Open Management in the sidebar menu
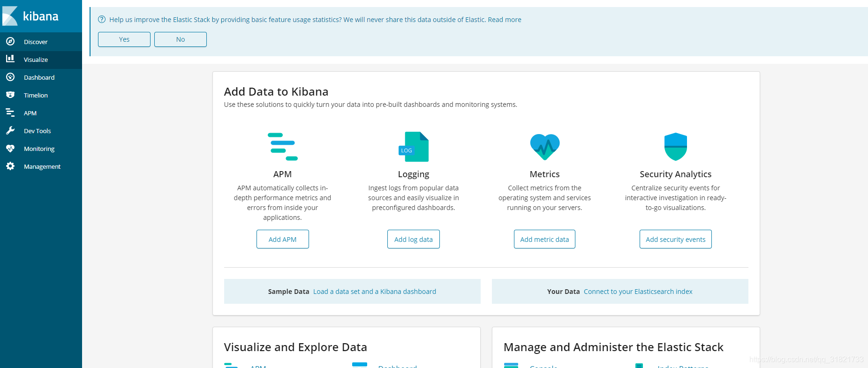The height and width of the screenshot is (368, 868). tap(41, 166)
